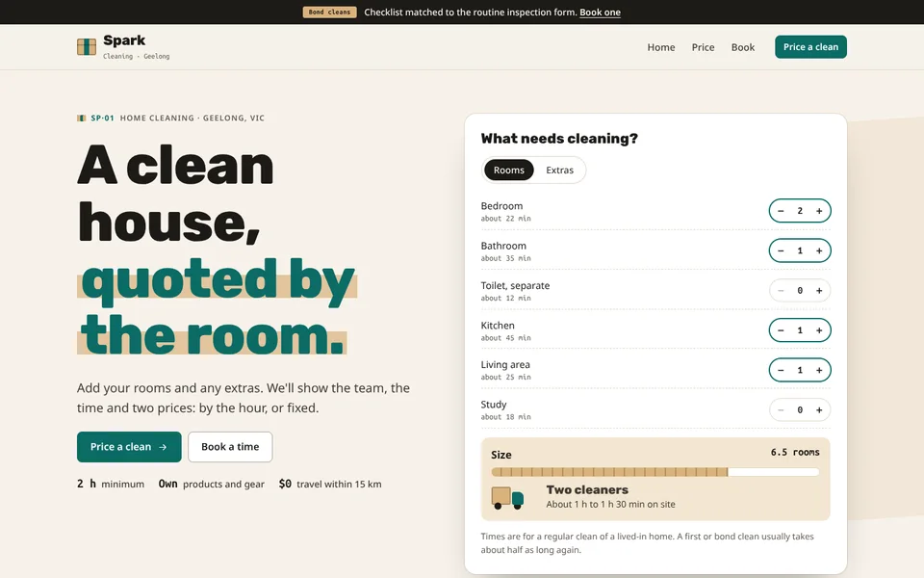The width and height of the screenshot is (924, 578).
Task: Click the Bond cleans badge in banner
Action: pyautogui.click(x=329, y=12)
